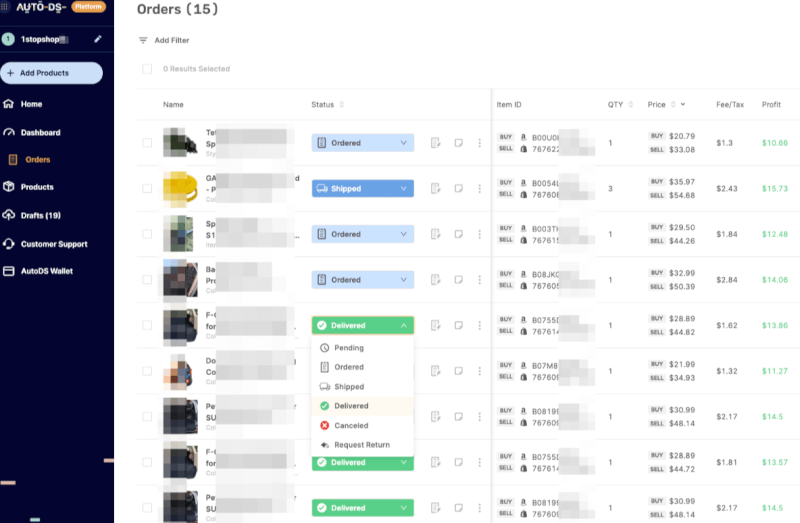Select the first order row checkbox
This screenshot has height=523, width=800.
point(147,143)
